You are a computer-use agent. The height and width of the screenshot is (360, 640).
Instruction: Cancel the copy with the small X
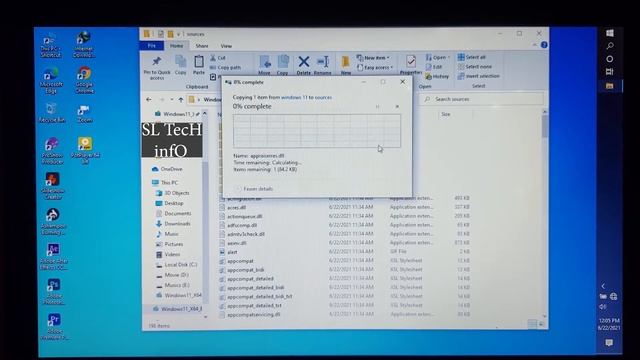point(397,107)
